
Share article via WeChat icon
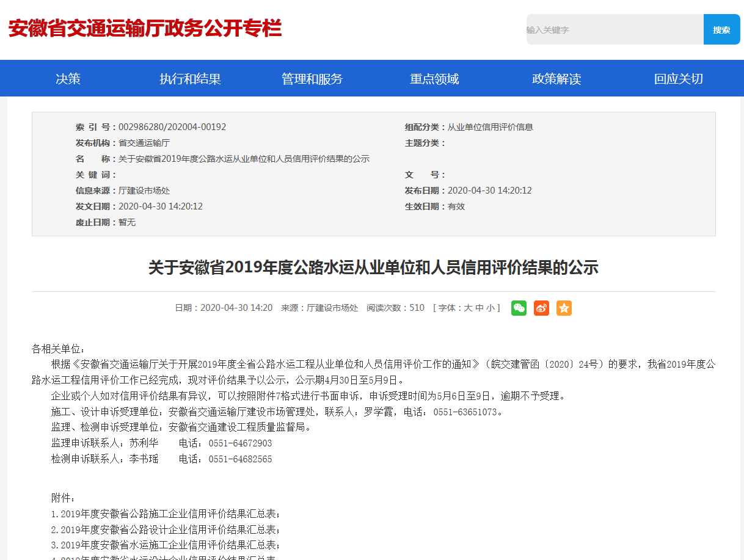[519, 308]
